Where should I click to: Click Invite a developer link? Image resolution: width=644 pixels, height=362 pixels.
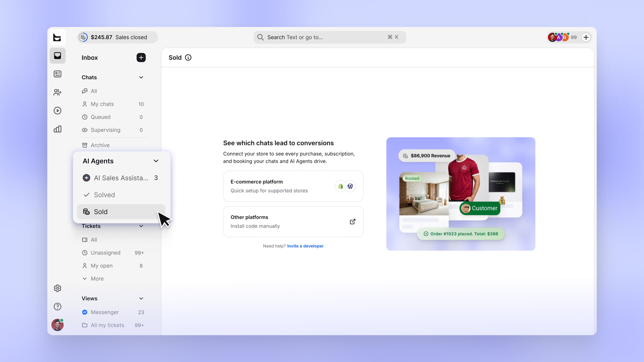coord(305,246)
